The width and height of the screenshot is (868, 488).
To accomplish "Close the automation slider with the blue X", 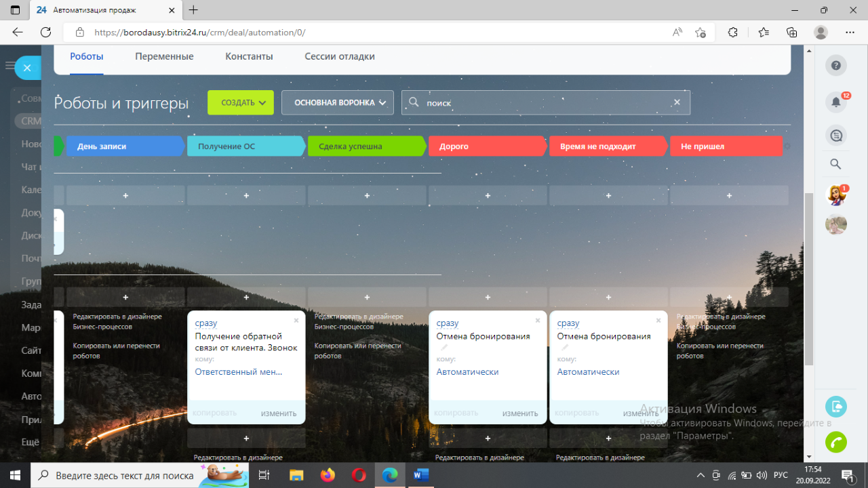I will 26,68.
